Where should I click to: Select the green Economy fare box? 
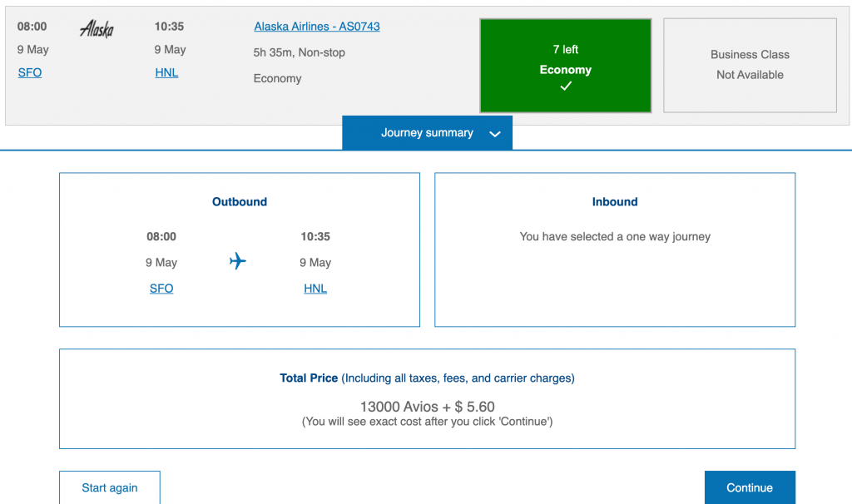pos(565,65)
